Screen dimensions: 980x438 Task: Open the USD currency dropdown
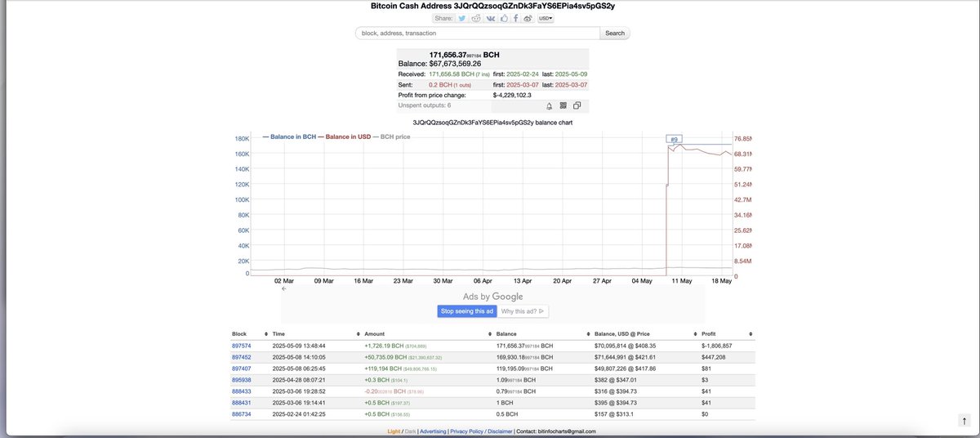(x=546, y=18)
